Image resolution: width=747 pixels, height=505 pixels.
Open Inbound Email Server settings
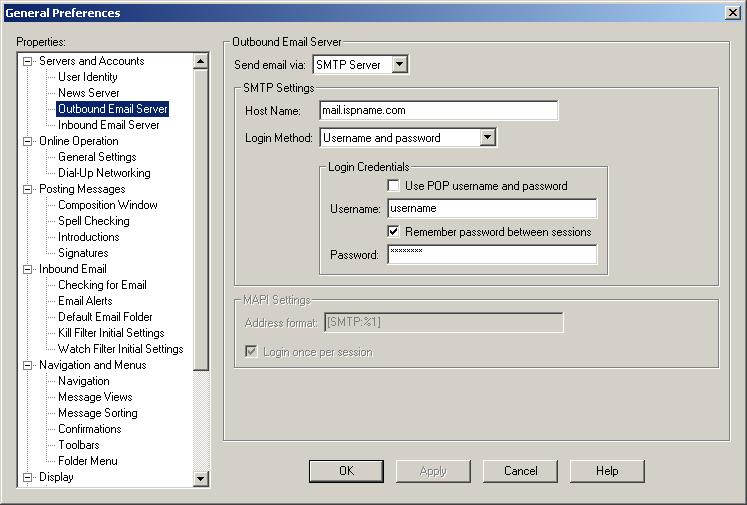(x=108, y=125)
